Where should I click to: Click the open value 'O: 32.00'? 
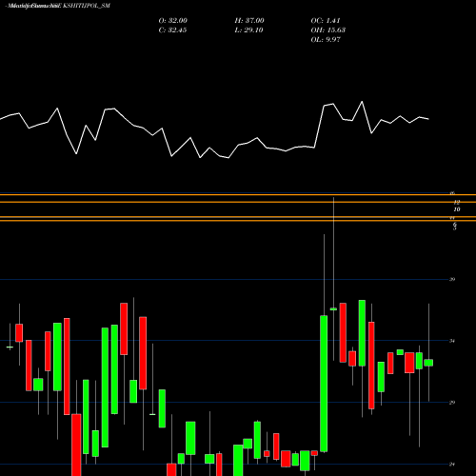point(173,21)
